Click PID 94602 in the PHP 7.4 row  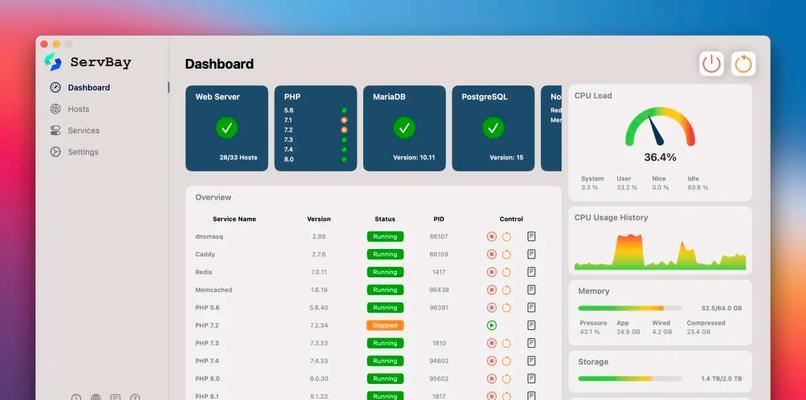coord(438,361)
